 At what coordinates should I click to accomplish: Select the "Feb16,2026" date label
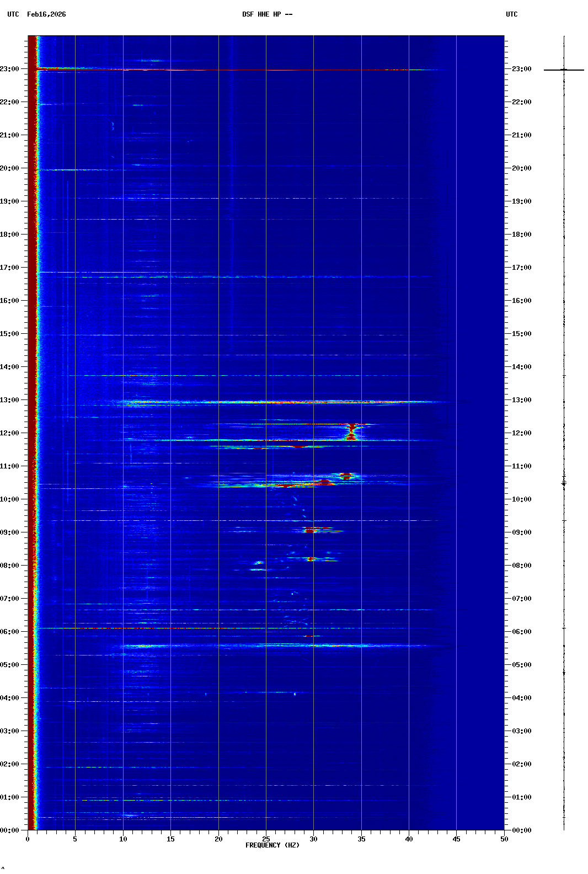click(x=46, y=14)
